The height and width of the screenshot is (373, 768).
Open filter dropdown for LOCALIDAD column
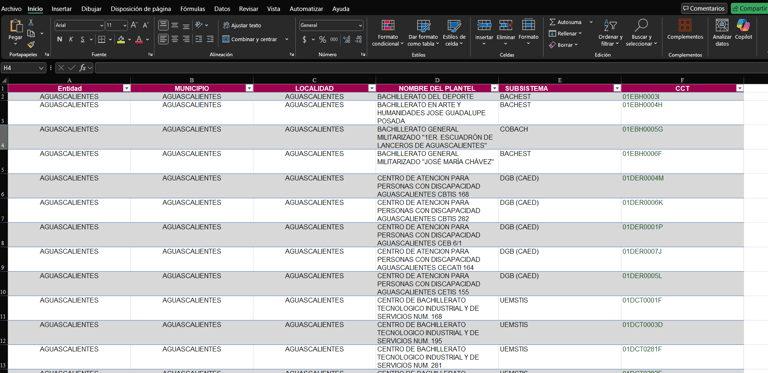(372, 88)
